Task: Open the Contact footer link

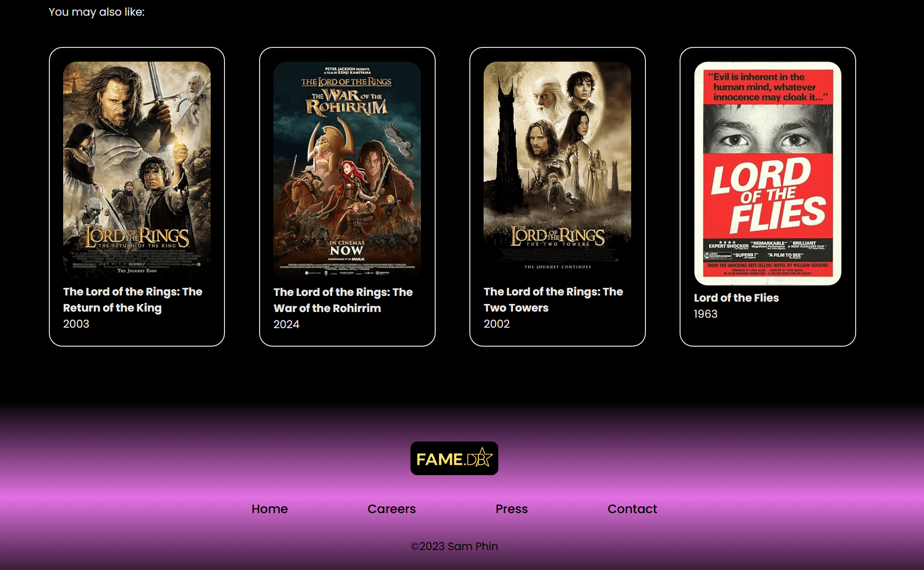Action: (632, 509)
